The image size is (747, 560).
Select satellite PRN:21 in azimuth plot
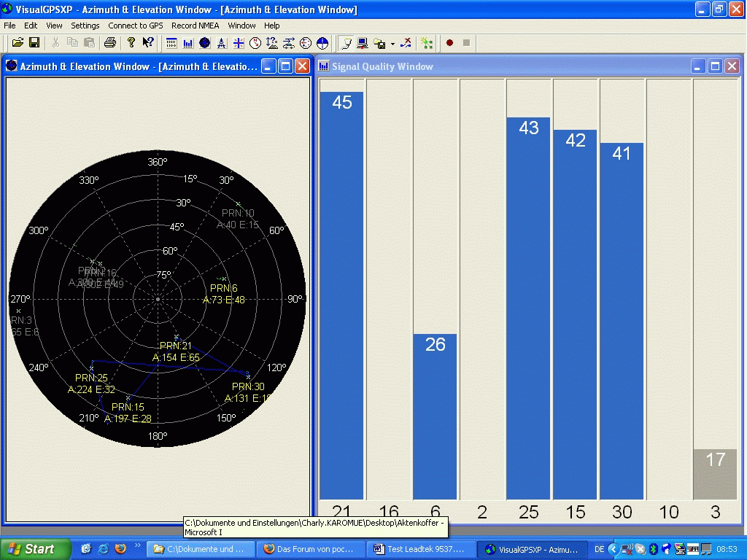coord(176,346)
